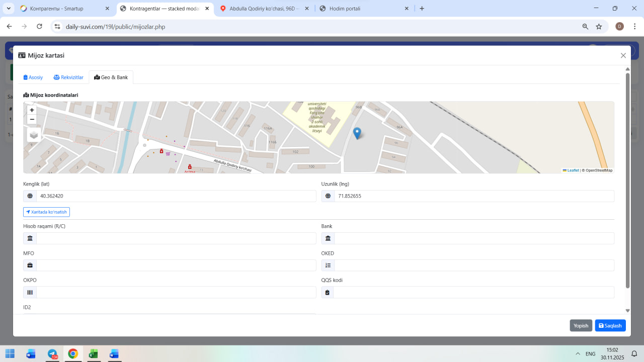Close the Mijoz kartasi dialog

coord(623,56)
